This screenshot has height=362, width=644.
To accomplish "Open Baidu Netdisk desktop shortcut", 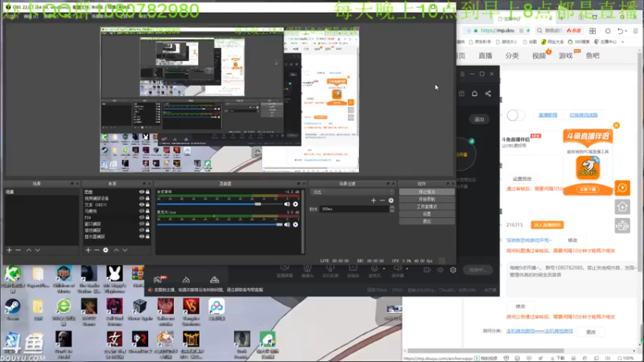I will pos(217,310).
